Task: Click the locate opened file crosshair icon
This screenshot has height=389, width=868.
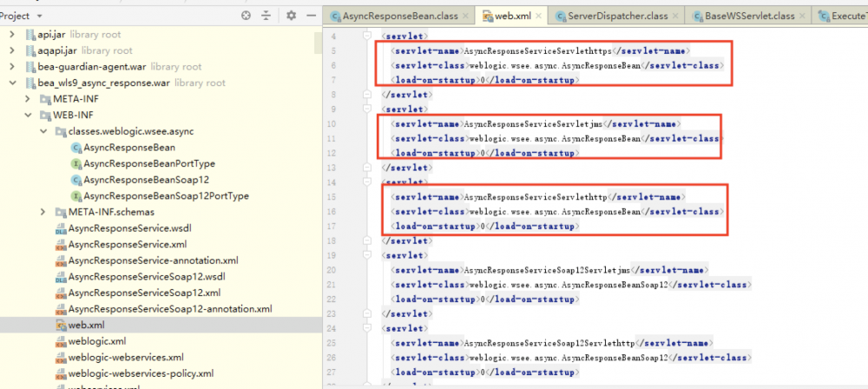Action: pyautogui.click(x=247, y=16)
